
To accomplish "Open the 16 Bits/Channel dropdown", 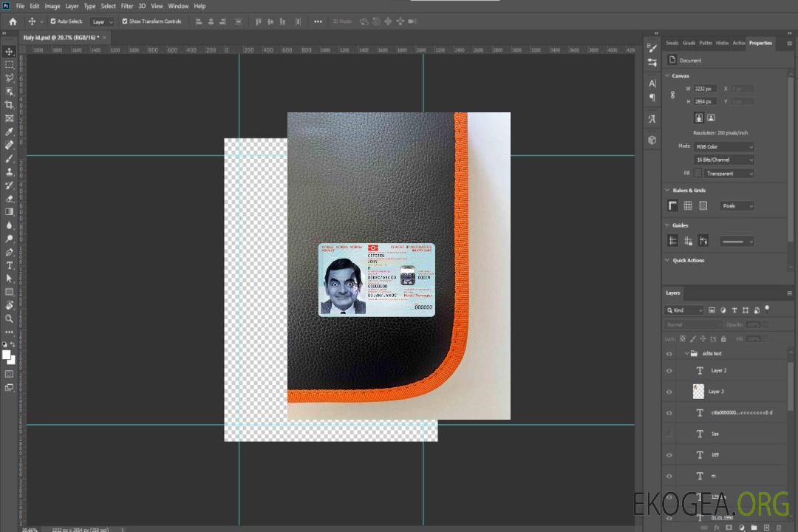I will [x=724, y=160].
